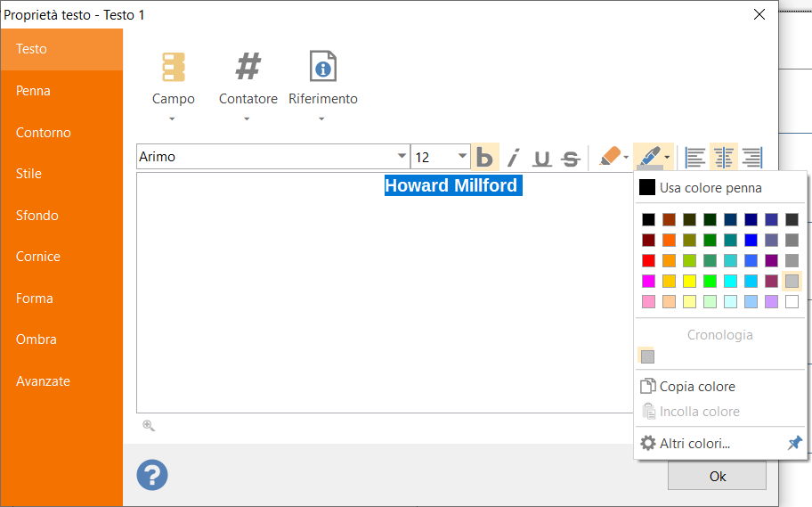Toggle bold formatting
Screen dimensions: 812x507
coord(484,157)
